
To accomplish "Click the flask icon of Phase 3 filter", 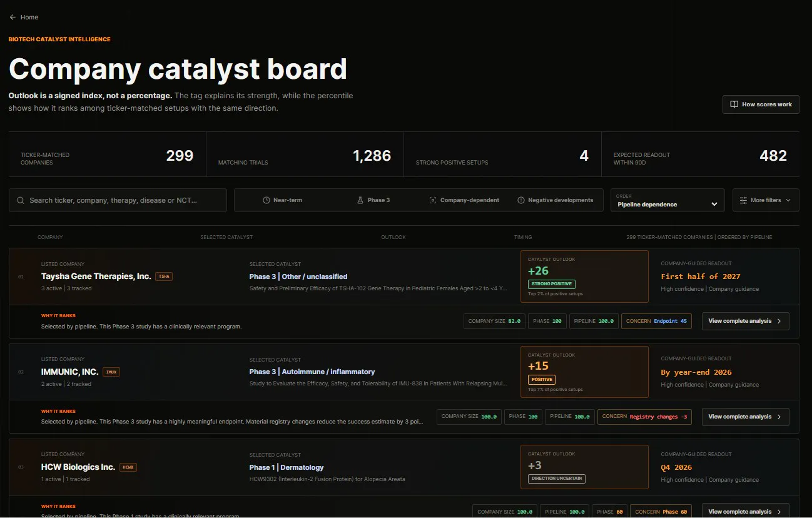I will coord(360,200).
